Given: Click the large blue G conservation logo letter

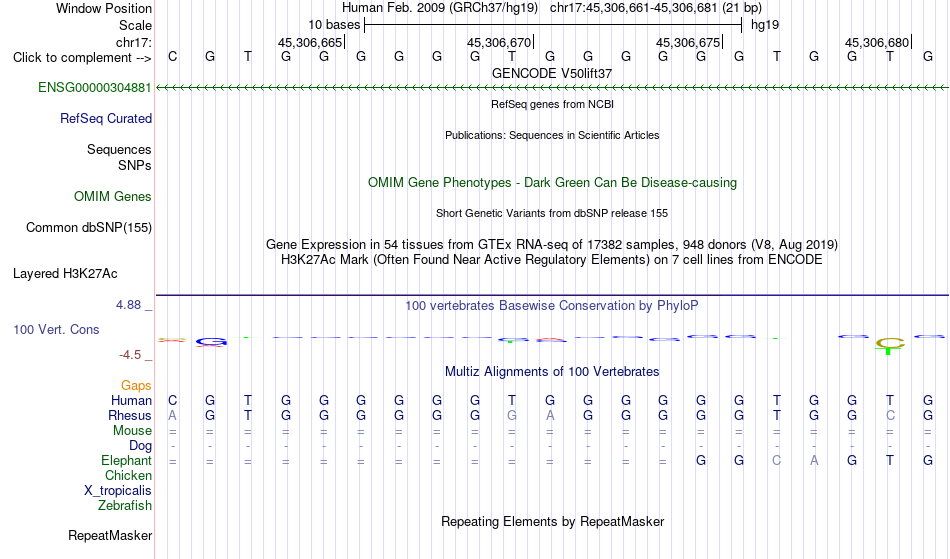Looking at the screenshot, I should click(x=211, y=342).
